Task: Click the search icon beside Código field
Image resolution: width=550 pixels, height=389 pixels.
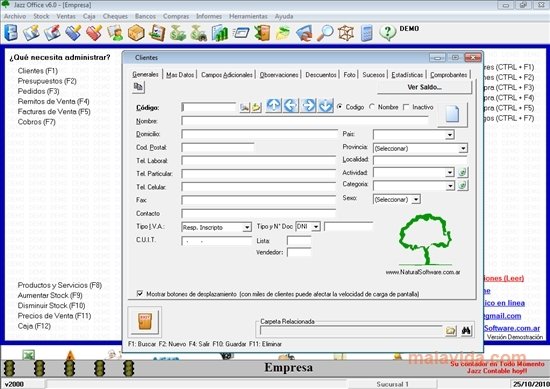Action: click(244, 107)
